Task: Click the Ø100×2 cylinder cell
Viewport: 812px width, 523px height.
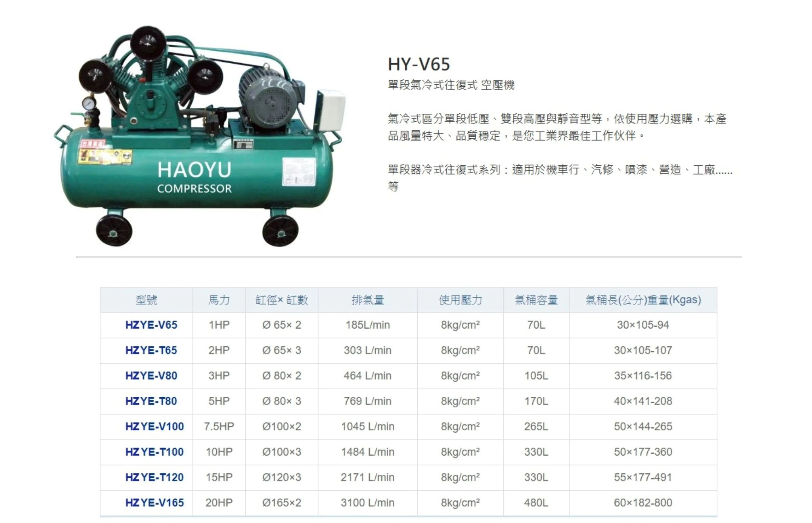Action: tap(281, 427)
